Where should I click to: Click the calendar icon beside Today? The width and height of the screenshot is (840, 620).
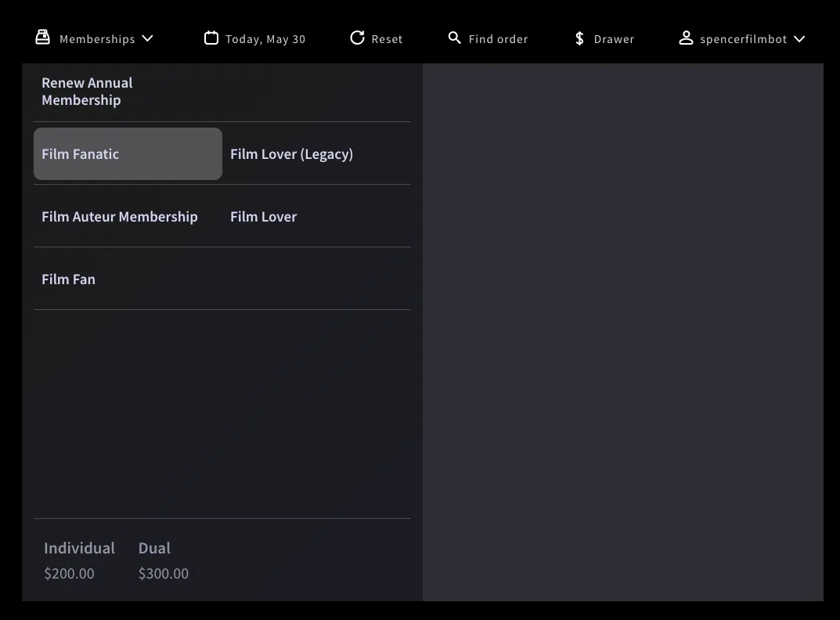(x=211, y=38)
